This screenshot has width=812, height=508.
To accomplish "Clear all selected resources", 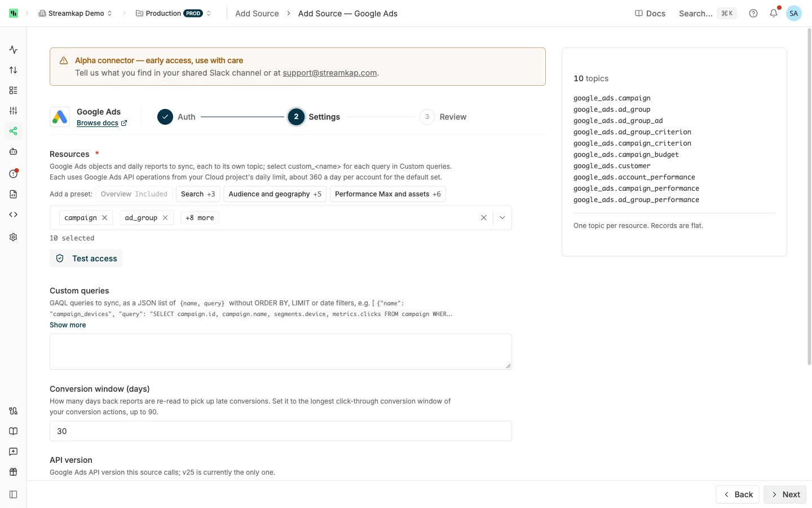I will tap(484, 218).
